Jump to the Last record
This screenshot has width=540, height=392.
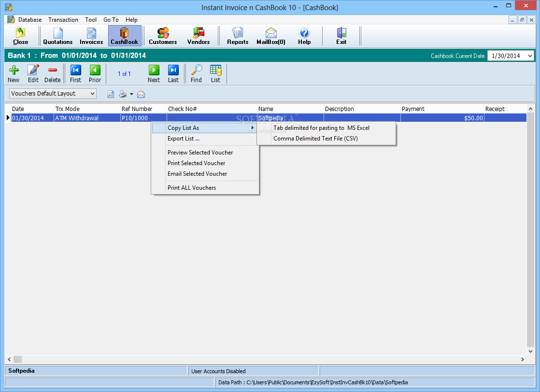(x=173, y=74)
